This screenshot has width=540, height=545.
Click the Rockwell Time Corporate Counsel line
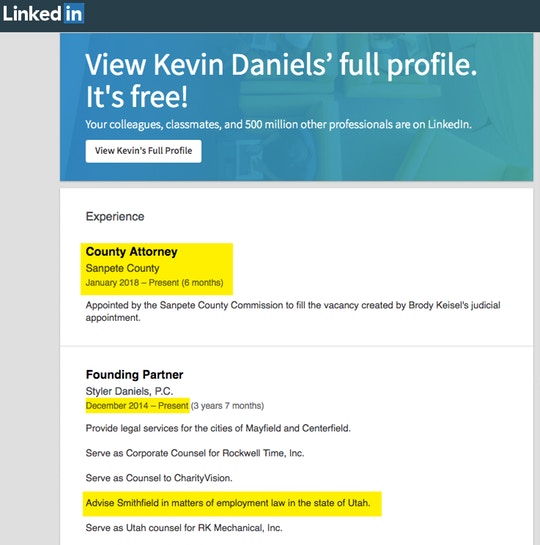point(195,453)
